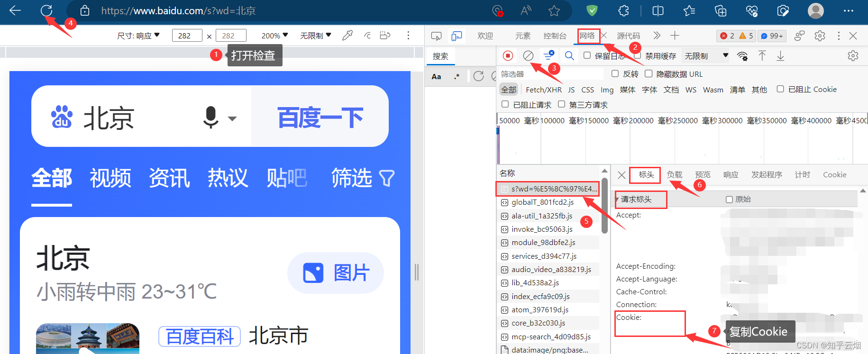Image resolution: width=868 pixels, height=354 pixels.
Task: Select globalT_801fcd2.js request
Action: [542, 202]
